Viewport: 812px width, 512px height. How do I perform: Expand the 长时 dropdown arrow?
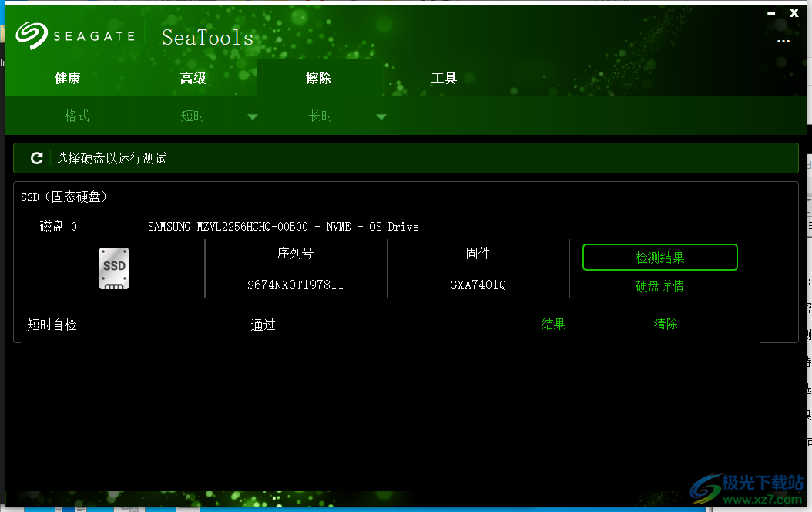coord(381,116)
